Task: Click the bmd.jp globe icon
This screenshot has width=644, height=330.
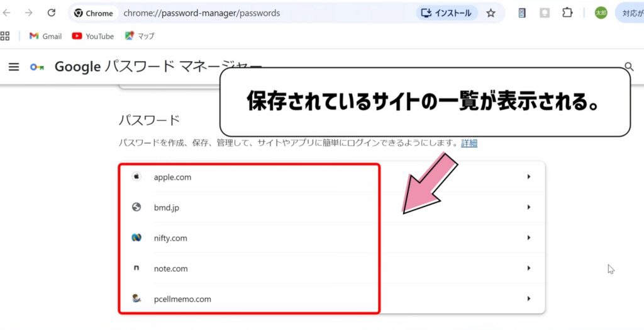Action: coord(136,207)
